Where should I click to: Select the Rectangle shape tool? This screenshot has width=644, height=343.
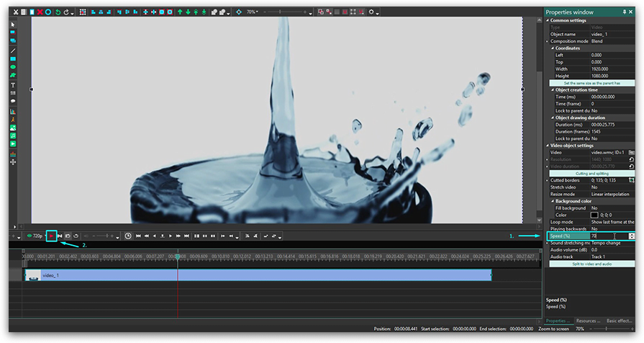(13, 59)
